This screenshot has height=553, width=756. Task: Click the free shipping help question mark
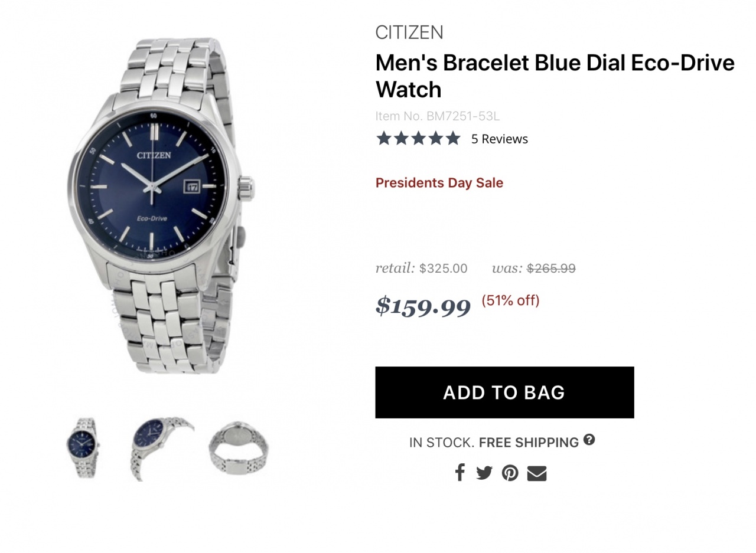coord(589,439)
